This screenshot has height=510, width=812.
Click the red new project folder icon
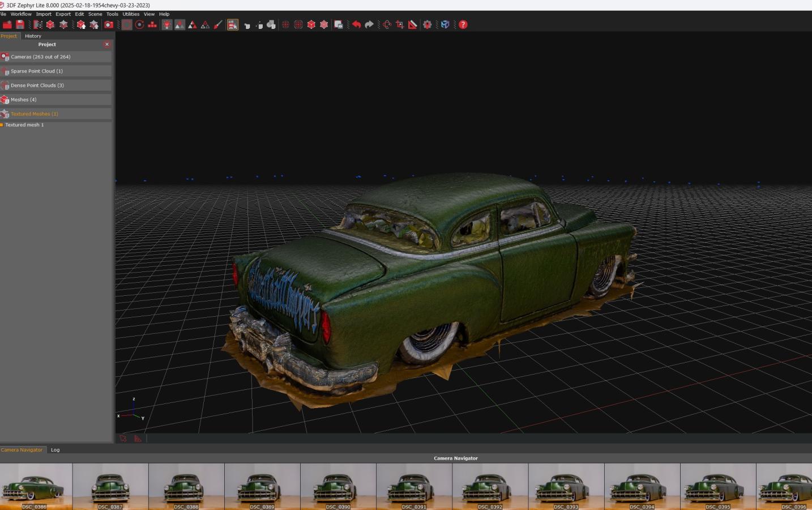pos(7,24)
